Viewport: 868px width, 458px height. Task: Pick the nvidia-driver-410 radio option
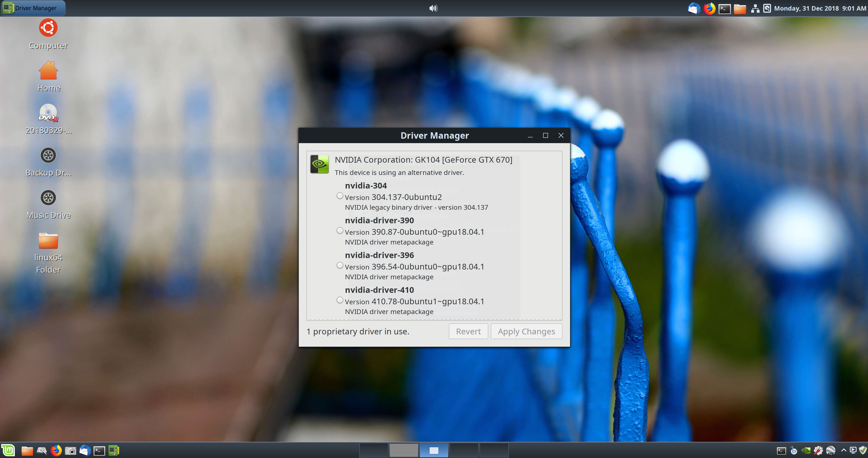point(340,300)
